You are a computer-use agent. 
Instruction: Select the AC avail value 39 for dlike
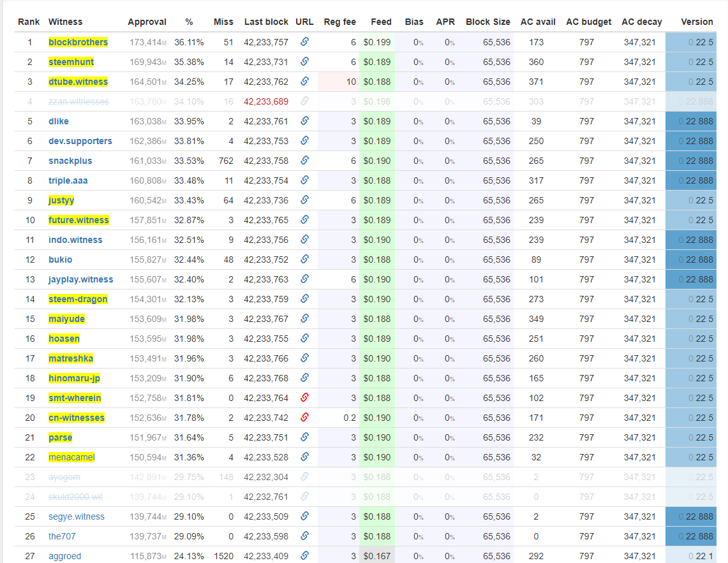click(536, 121)
